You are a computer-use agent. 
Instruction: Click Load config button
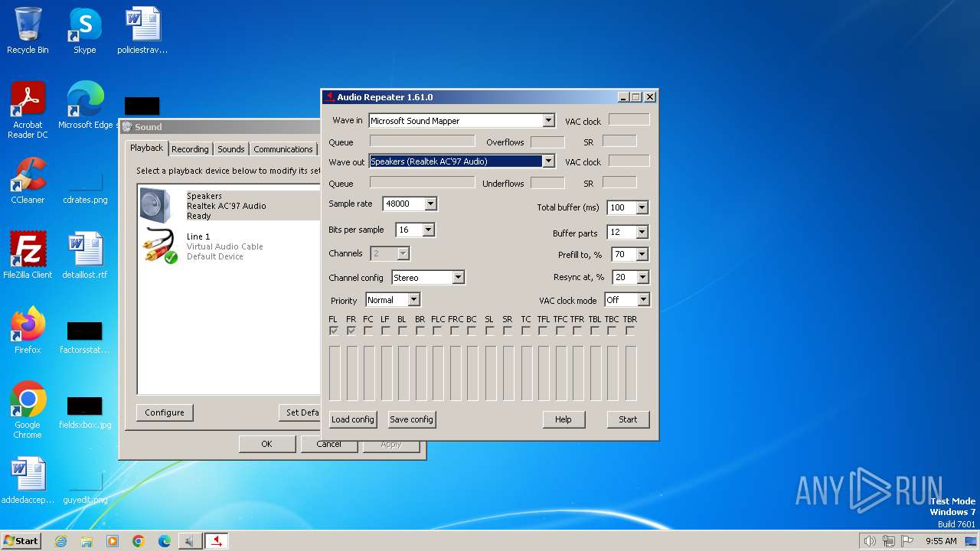click(353, 419)
